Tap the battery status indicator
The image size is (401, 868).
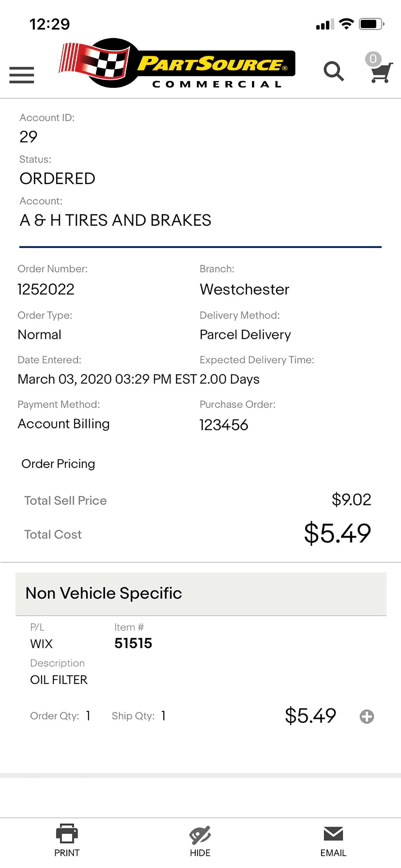point(372,24)
